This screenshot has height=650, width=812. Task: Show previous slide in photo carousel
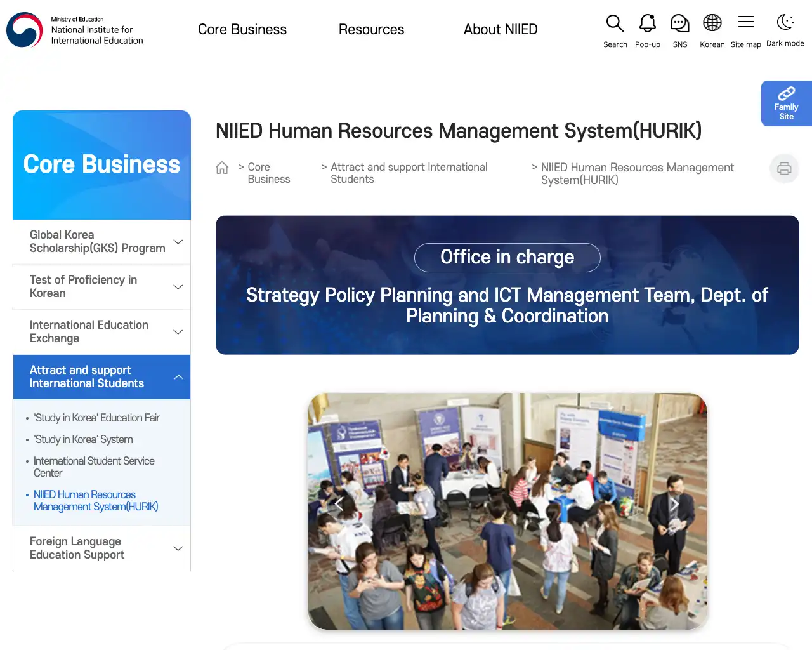tap(339, 504)
